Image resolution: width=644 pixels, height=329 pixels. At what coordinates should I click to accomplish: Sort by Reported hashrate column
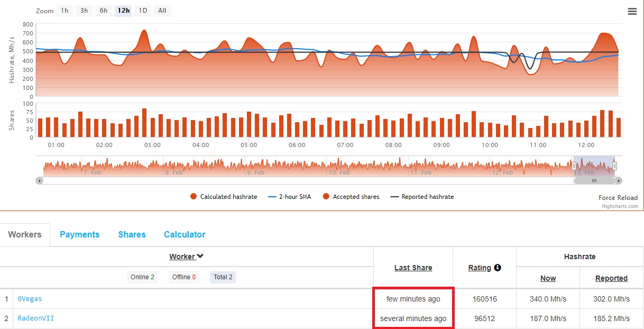click(611, 278)
